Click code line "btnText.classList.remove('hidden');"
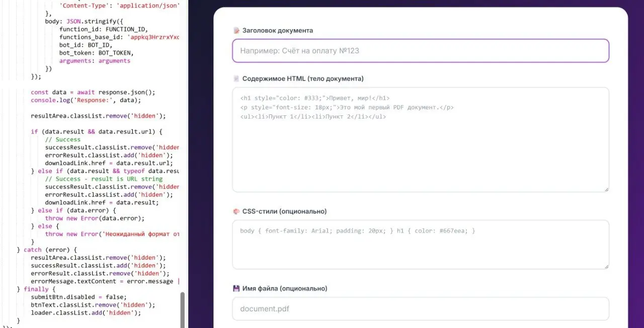Screen dimensions: 644x328 (x=93, y=305)
